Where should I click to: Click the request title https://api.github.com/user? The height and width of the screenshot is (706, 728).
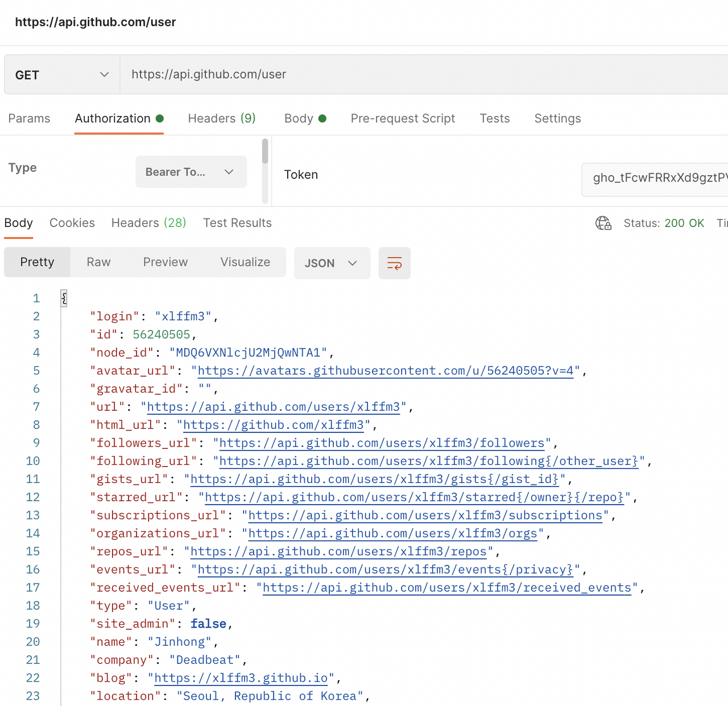96,22
